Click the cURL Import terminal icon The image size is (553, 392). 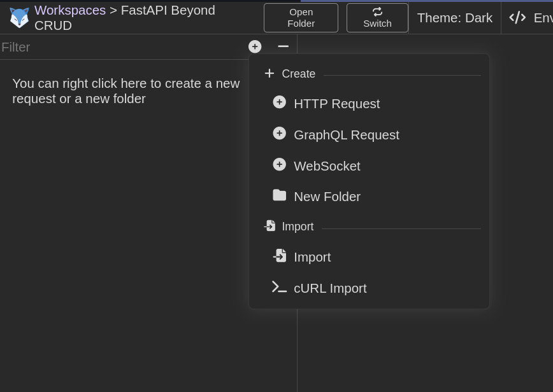pos(279,287)
